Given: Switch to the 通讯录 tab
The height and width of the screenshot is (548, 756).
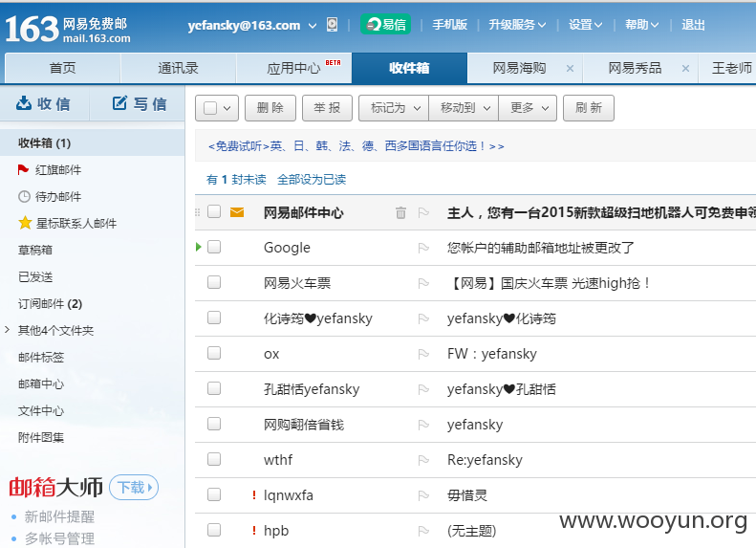Looking at the screenshot, I should [179, 68].
